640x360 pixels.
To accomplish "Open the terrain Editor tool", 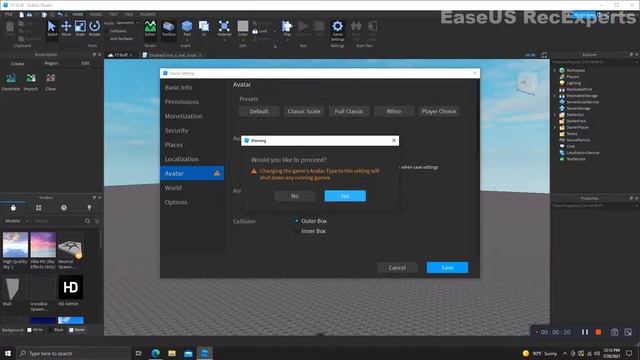I will (150, 29).
